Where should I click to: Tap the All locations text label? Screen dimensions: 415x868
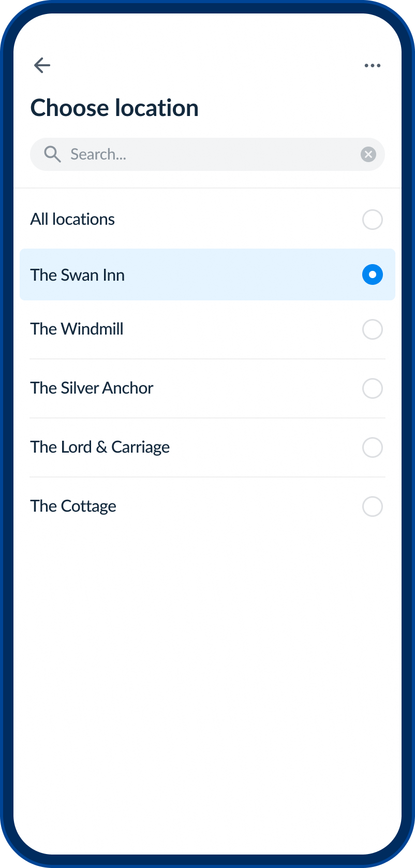click(x=72, y=220)
